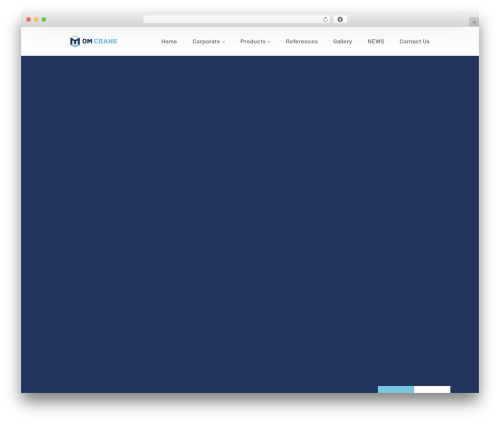Maximize the window with green button

(x=44, y=19)
